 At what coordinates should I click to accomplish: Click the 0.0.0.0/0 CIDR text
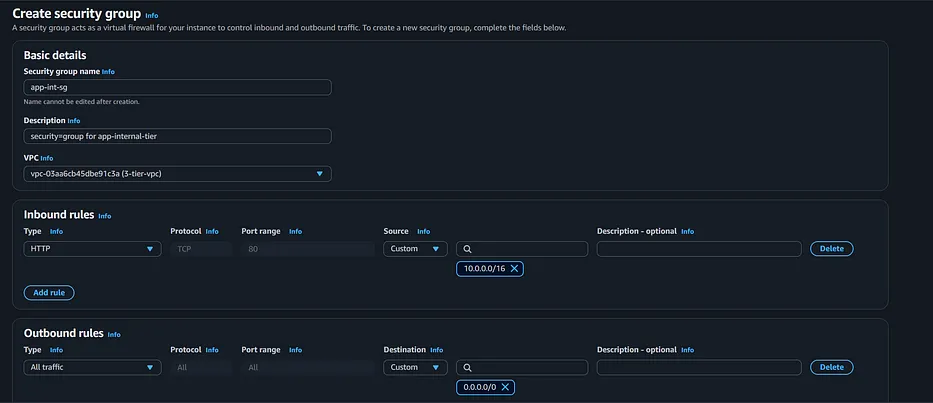[x=480, y=387]
